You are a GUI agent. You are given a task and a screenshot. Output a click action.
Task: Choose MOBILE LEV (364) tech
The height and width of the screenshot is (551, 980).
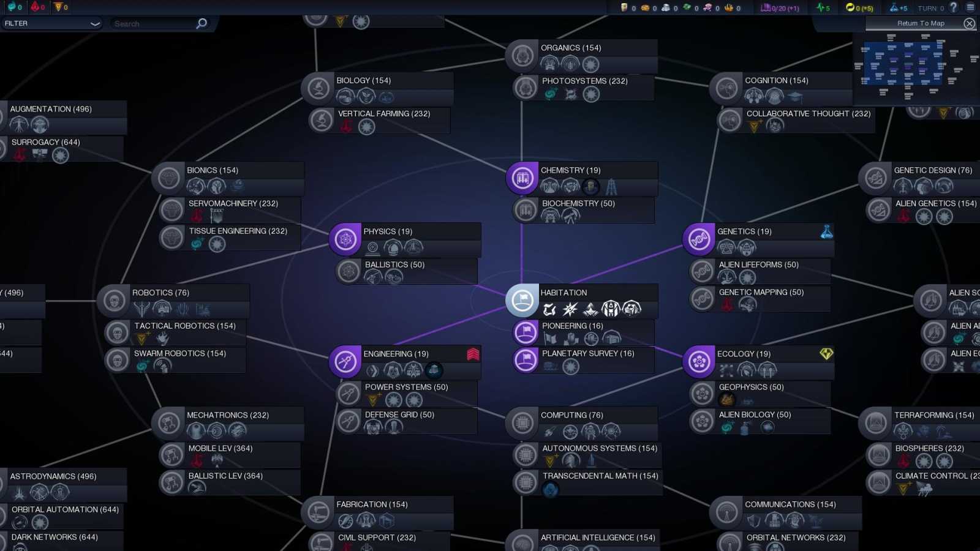tap(230, 455)
